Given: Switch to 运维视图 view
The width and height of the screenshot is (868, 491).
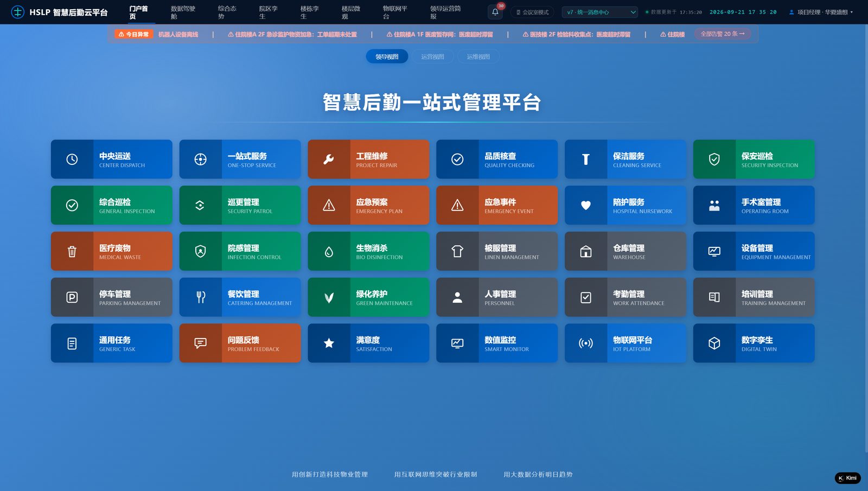Looking at the screenshot, I should tap(478, 56).
